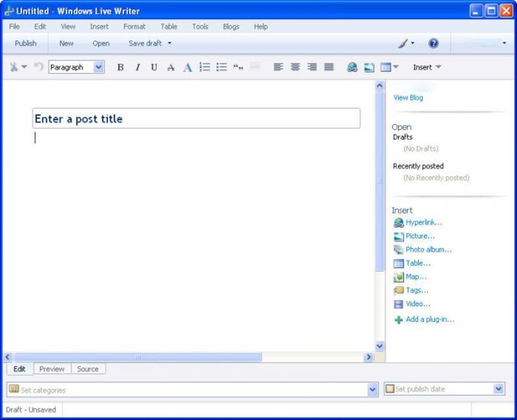
Task: Open the Blogs menu
Action: (x=231, y=27)
